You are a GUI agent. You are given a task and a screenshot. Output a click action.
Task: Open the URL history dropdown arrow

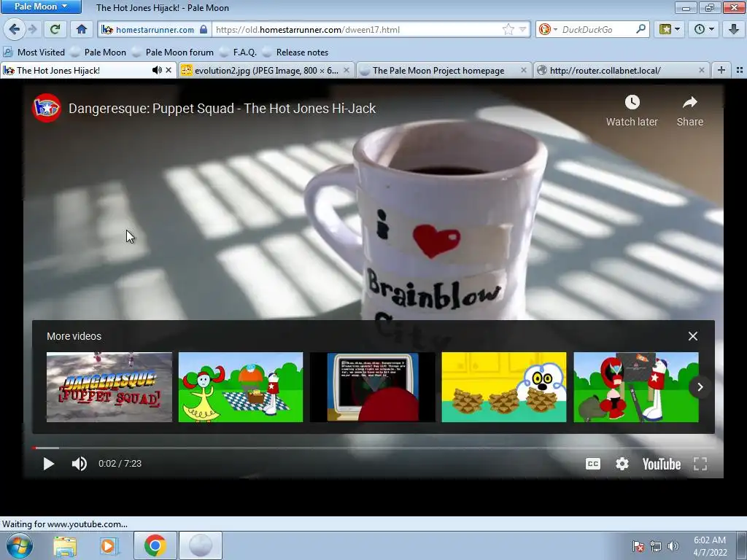pos(522,29)
